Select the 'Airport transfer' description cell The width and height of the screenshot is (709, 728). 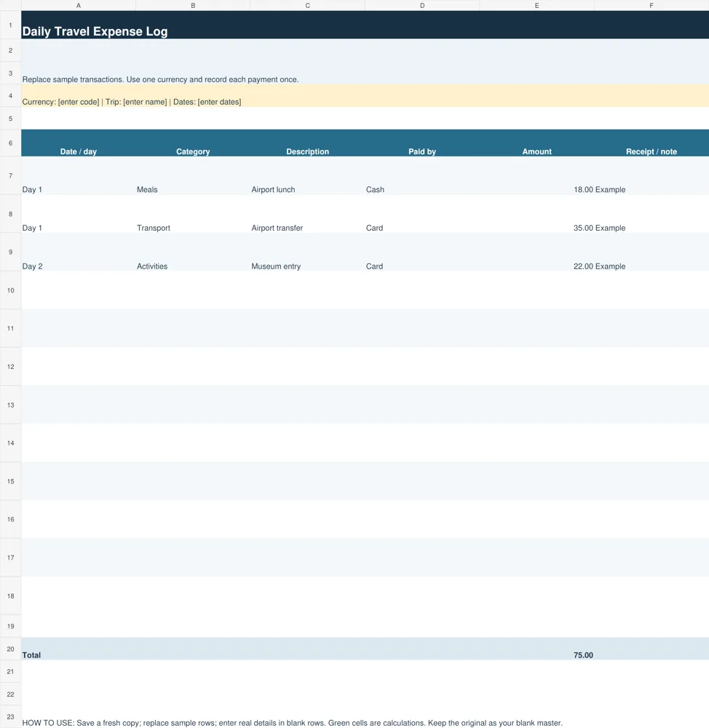[308, 214]
